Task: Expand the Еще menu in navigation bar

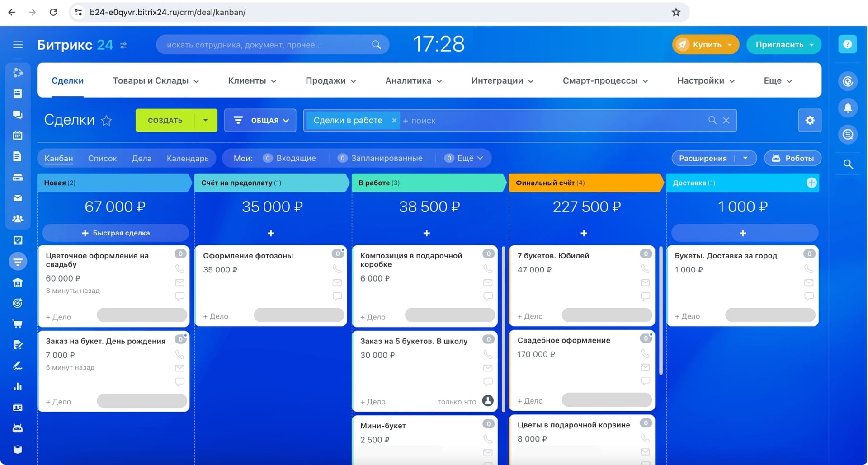Action: 778,80
